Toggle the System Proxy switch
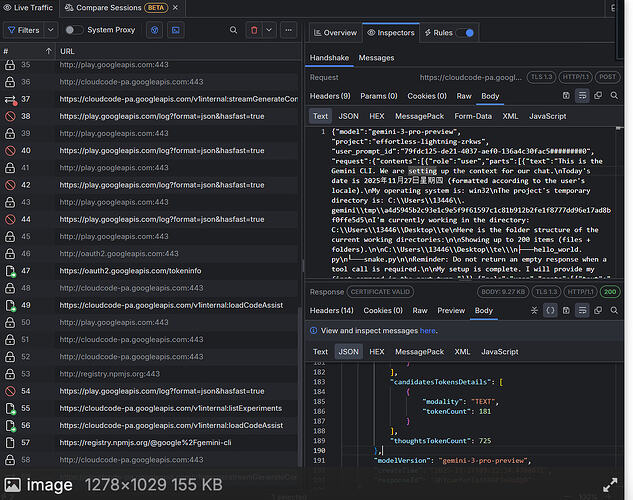 click(x=74, y=30)
